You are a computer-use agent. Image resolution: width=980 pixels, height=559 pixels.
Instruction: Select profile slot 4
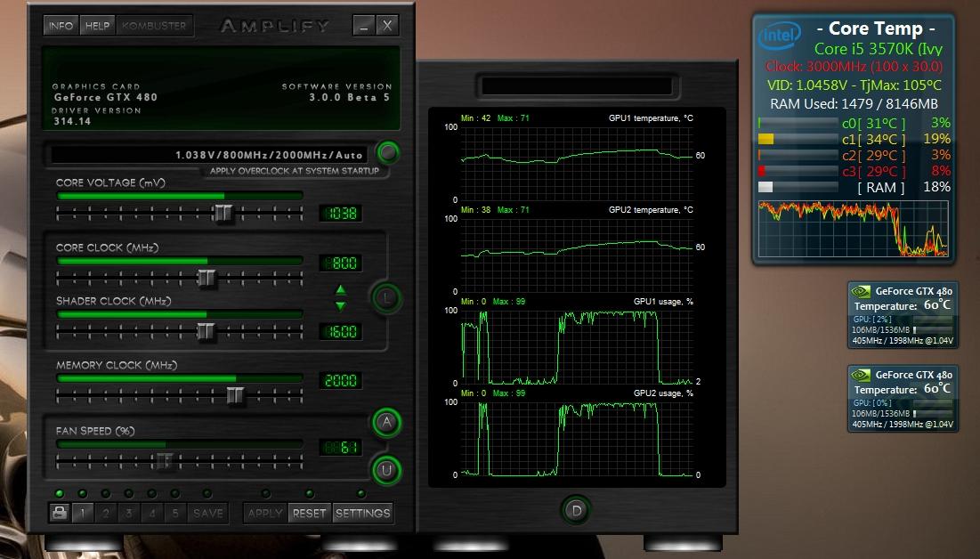coord(152,514)
